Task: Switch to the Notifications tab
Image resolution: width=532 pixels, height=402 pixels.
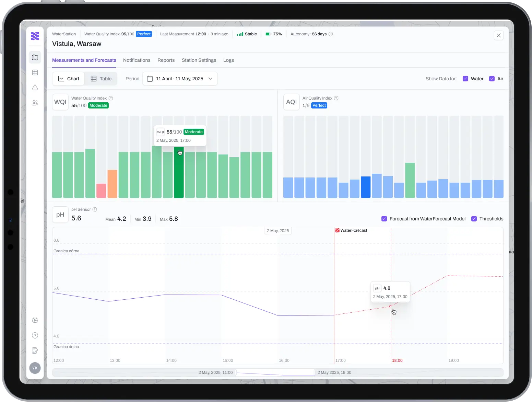Action: 137,60
